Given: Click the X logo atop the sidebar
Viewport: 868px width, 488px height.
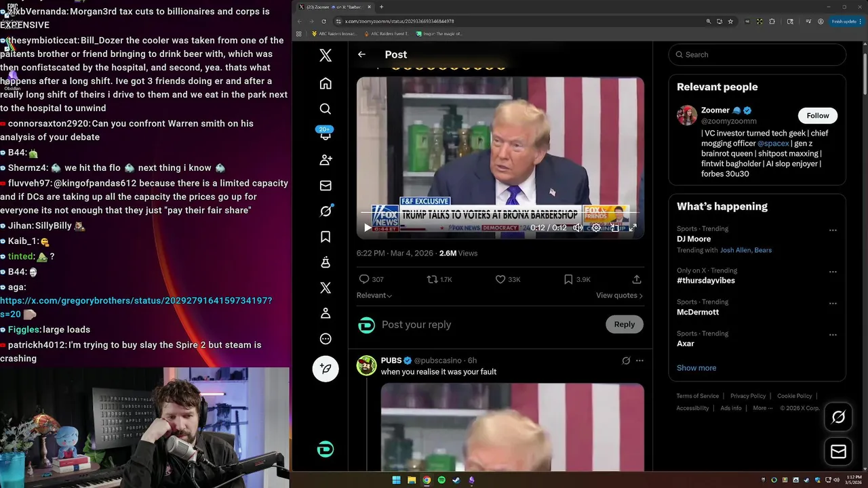Looking at the screenshot, I should pyautogui.click(x=325, y=56).
